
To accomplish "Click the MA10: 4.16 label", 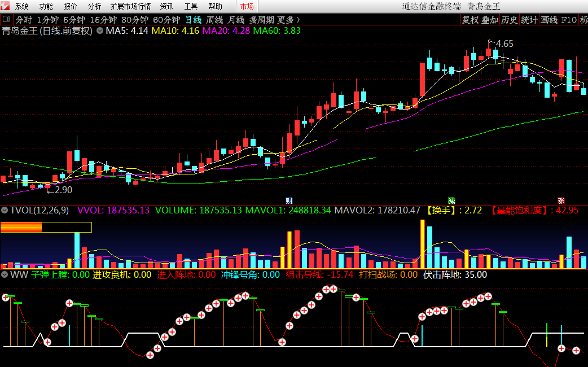I will (x=175, y=30).
